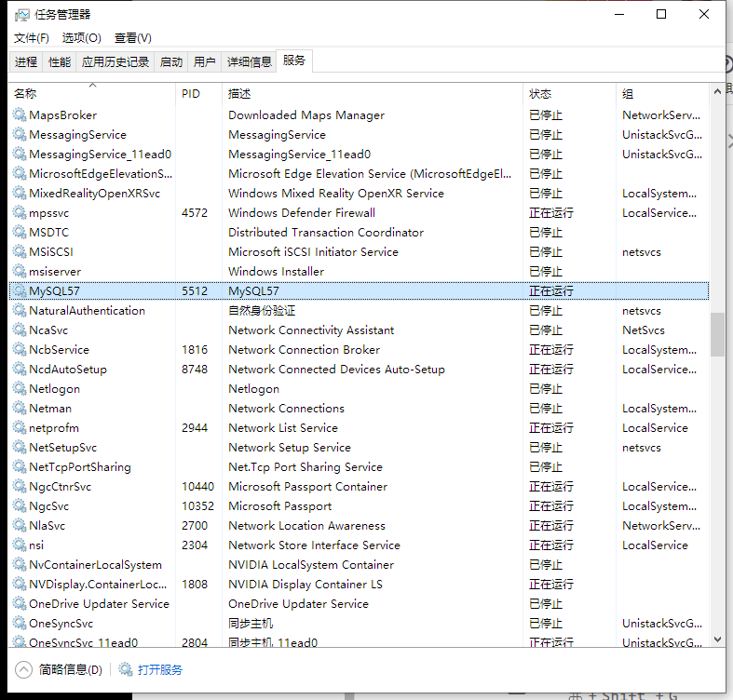Click the gear icon beside msiserver
Image resolution: width=733 pixels, height=700 pixels.
[20, 272]
